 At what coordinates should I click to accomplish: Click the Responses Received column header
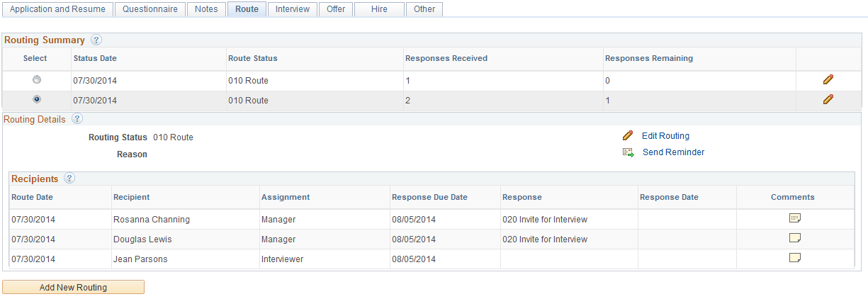pos(446,58)
